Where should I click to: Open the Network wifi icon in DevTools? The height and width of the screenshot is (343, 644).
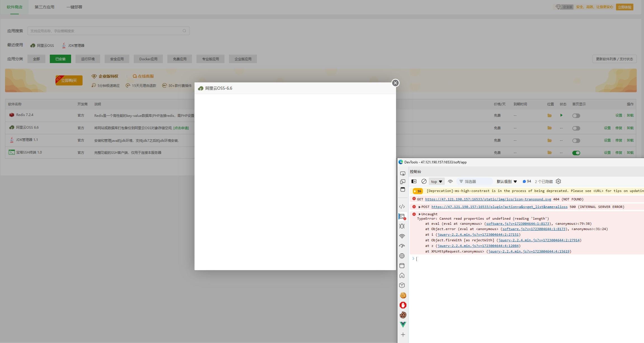click(402, 236)
